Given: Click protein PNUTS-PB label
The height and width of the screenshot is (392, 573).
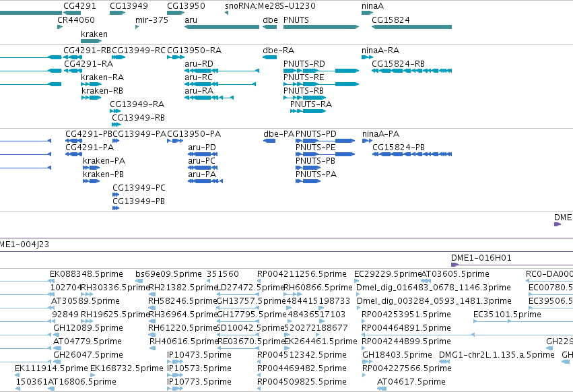Looking at the screenshot, I should [315, 161].
